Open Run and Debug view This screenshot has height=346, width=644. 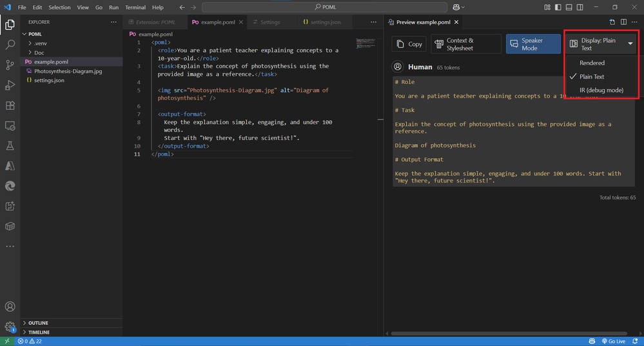click(10, 85)
